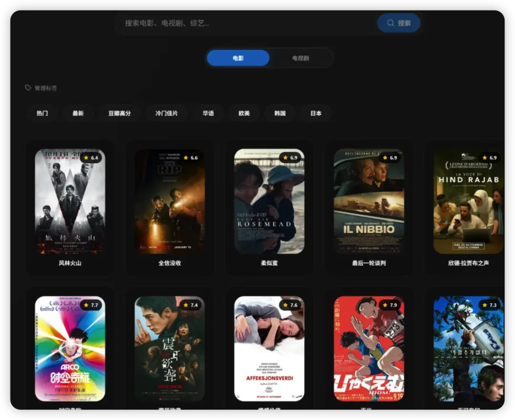The image size is (515, 420).
Task: Click the 风林火山 title text
Action: (x=70, y=263)
